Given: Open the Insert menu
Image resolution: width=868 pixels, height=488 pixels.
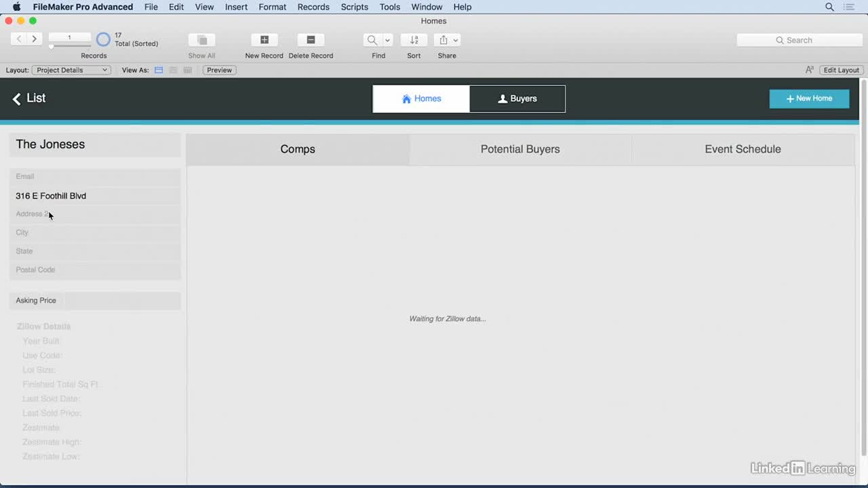Looking at the screenshot, I should [x=236, y=7].
